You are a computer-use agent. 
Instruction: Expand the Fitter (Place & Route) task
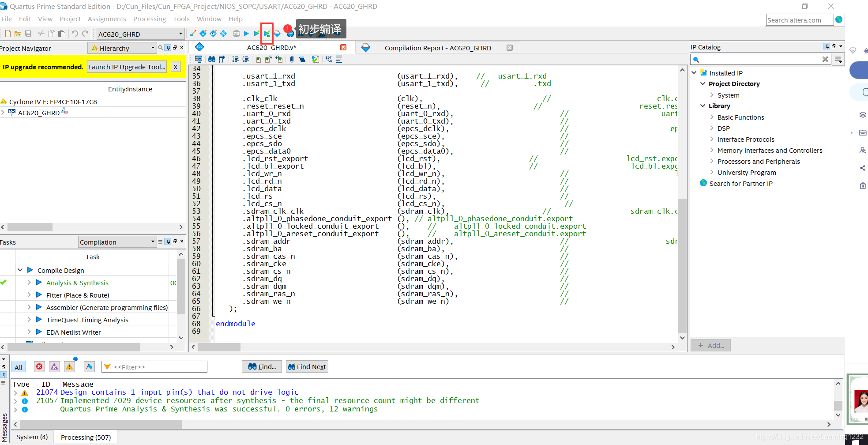coord(29,295)
